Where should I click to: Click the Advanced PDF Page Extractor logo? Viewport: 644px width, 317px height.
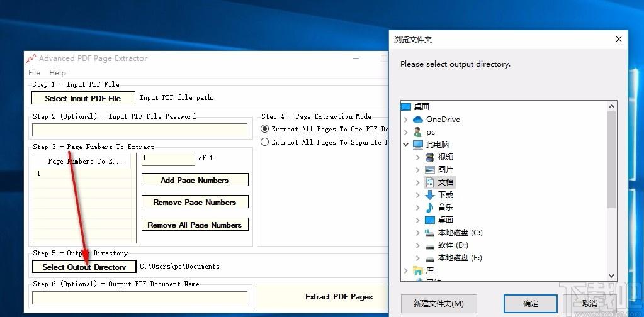pos(31,59)
